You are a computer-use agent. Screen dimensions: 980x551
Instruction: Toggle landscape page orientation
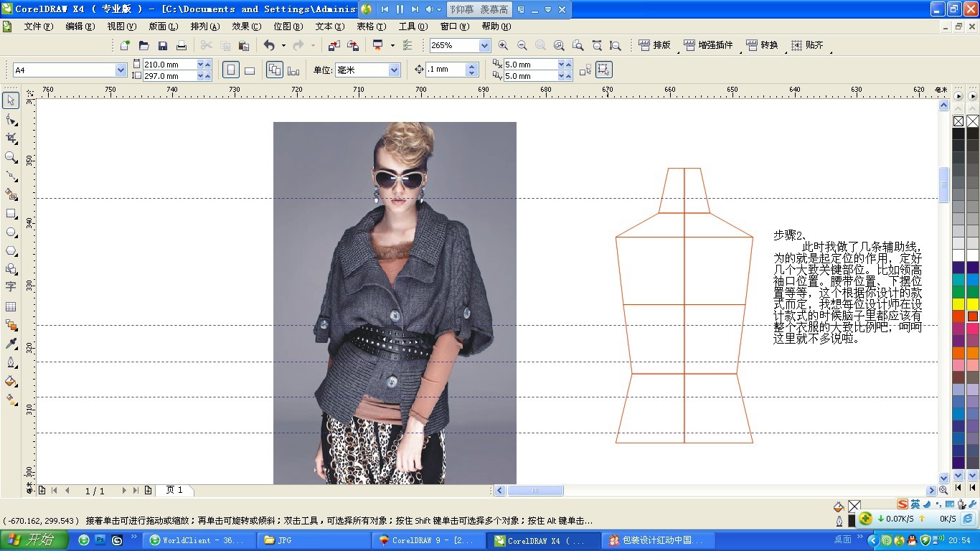pos(249,70)
